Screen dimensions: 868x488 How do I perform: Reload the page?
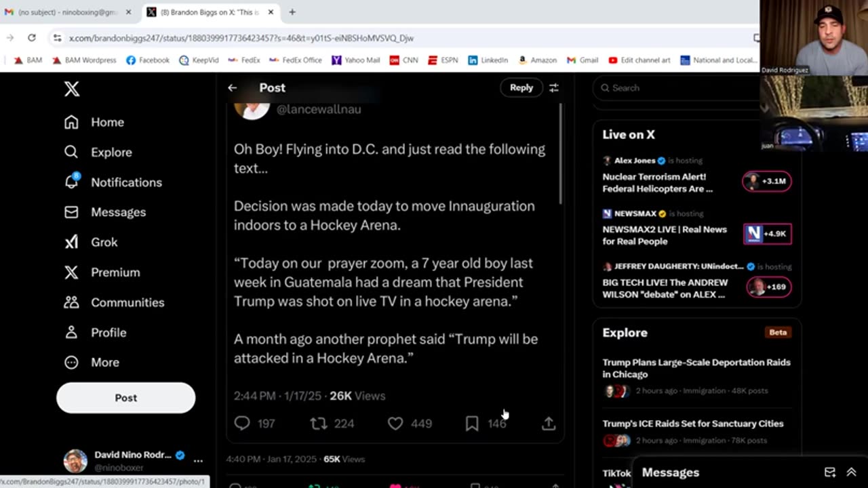[32, 38]
